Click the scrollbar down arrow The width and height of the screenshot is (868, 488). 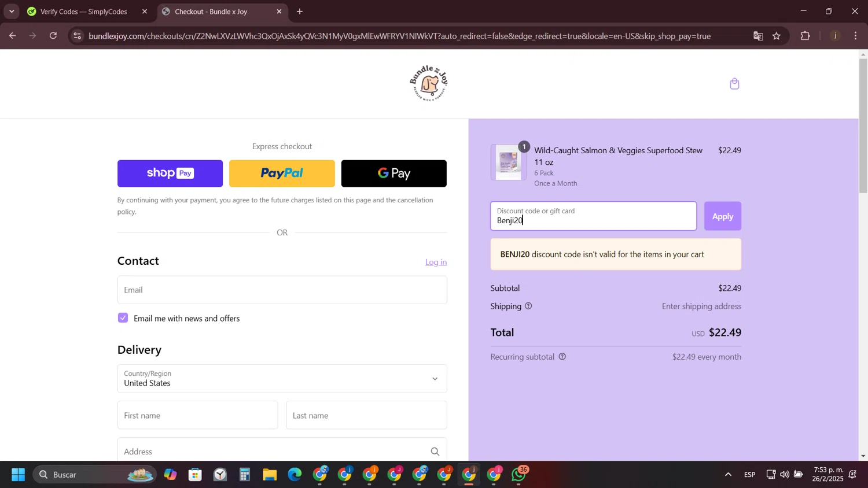point(863,456)
